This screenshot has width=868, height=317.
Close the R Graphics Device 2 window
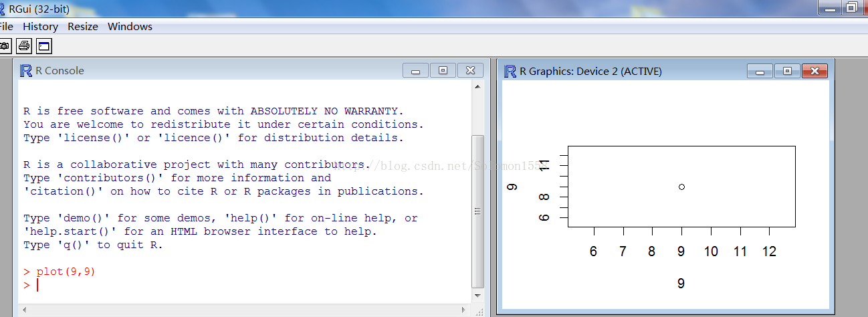(x=815, y=71)
